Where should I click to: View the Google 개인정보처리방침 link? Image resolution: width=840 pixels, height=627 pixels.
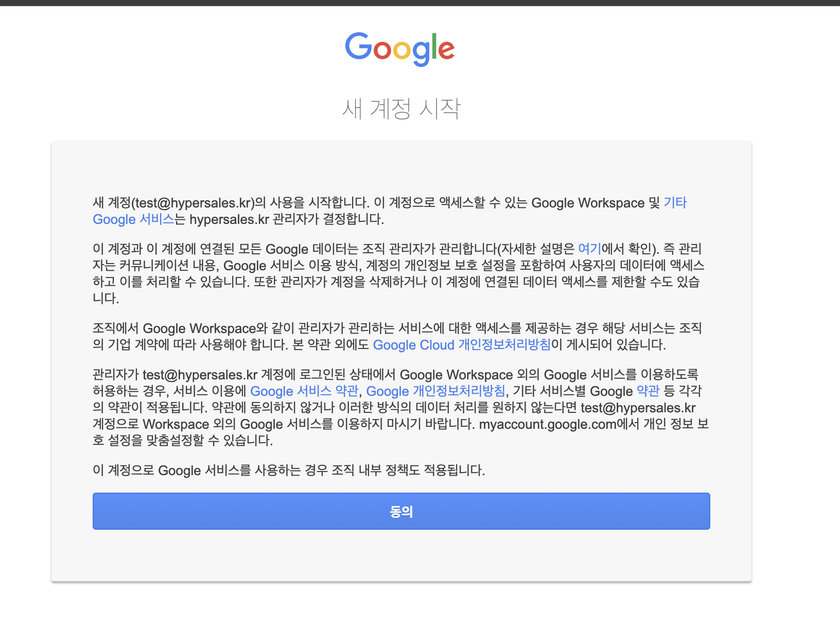pos(435,391)
